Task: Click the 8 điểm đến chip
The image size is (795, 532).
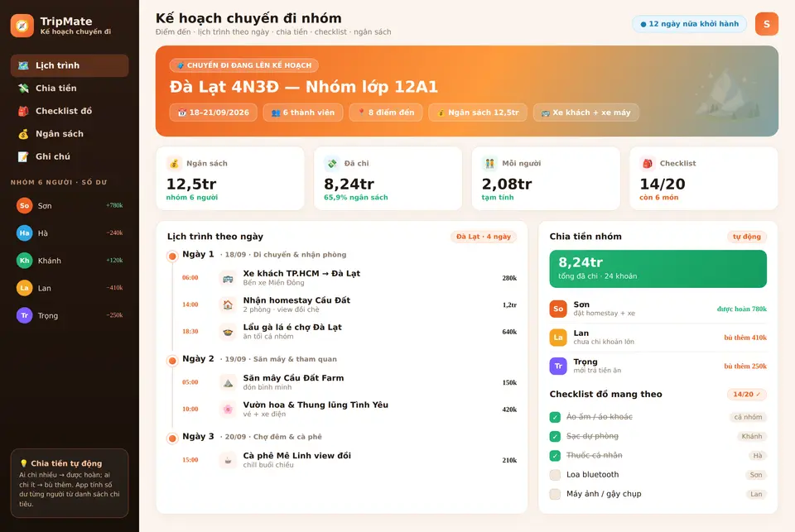Action: click(386, 113)
